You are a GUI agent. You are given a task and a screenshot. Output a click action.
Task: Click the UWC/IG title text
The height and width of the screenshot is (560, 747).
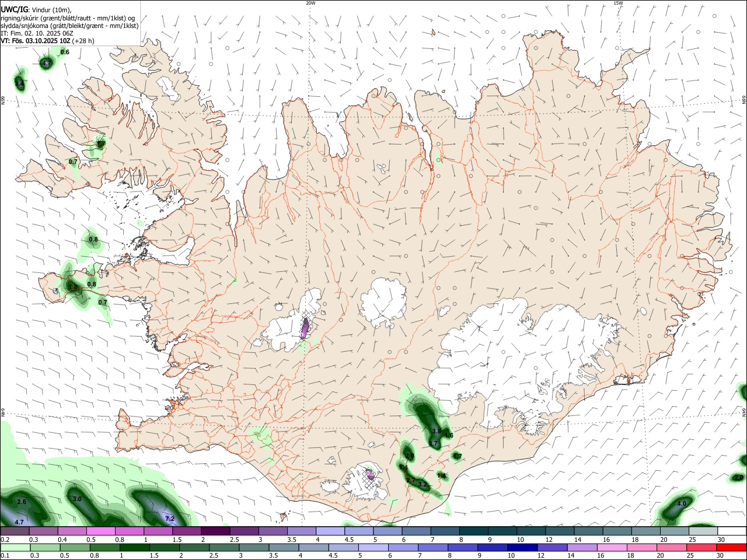(14, 9)
